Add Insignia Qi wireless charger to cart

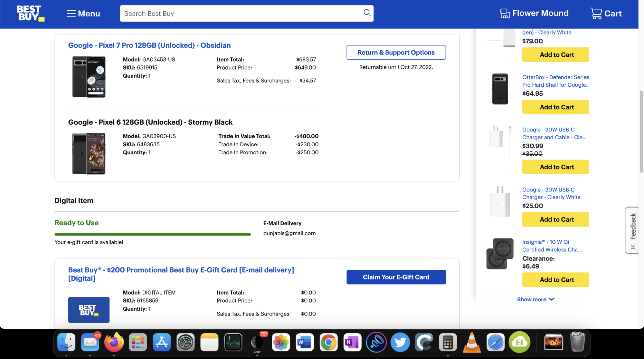tap(555, 280)
